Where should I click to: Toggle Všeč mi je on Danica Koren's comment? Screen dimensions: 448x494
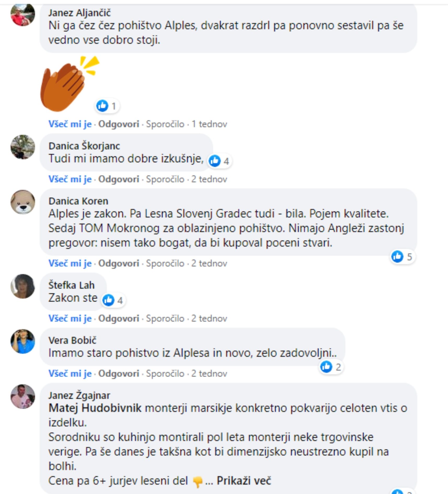pos(70,263)
